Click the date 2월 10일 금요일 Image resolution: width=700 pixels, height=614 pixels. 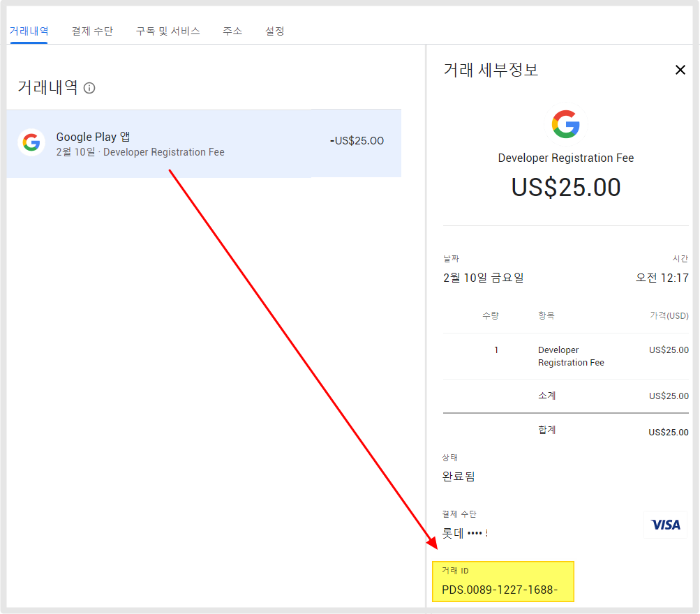point(483,278)
